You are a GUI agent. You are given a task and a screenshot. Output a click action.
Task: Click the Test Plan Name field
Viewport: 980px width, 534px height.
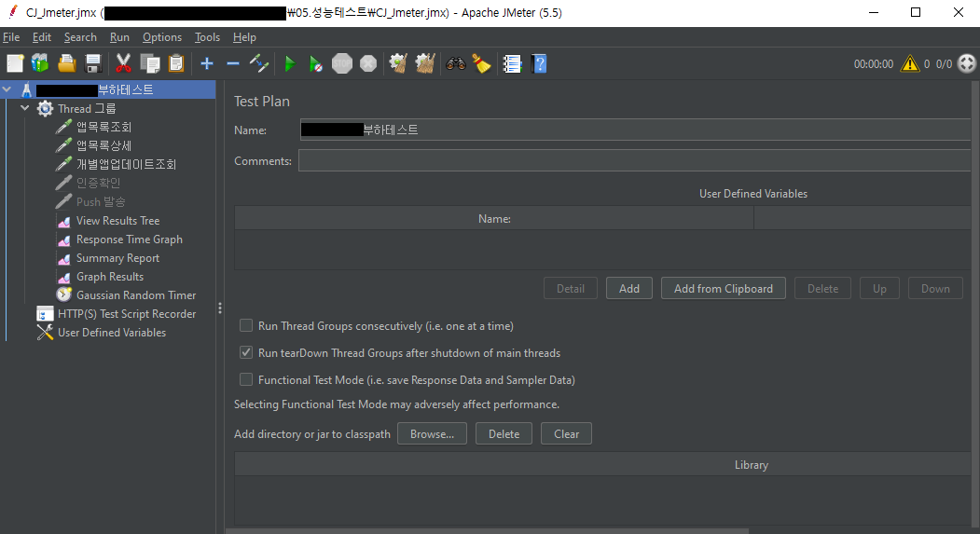coord(635,130)
